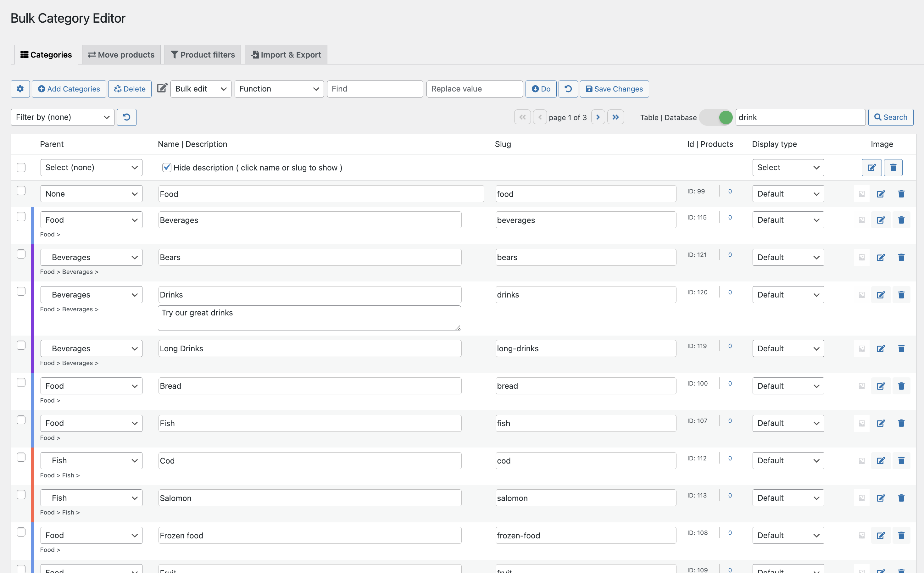Click the refresh icon beside Filter by
The height and width of the screenshot is (573, 924).
(x=126, y=117)
